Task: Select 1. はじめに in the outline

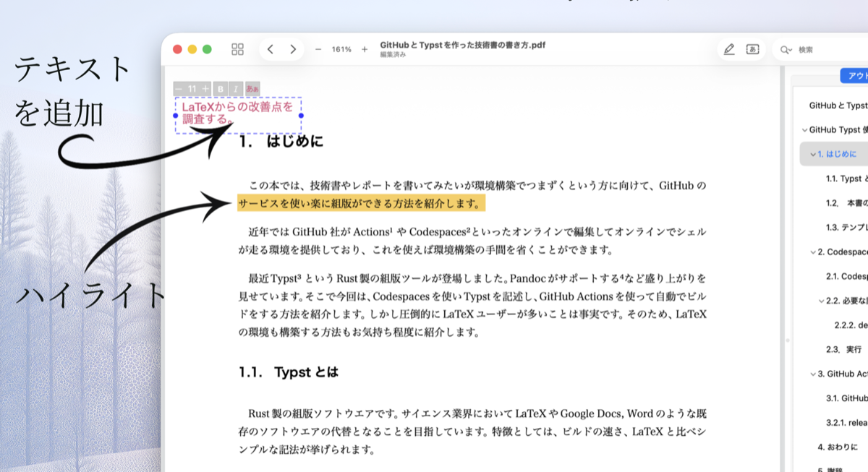Action: pos(837,154)
